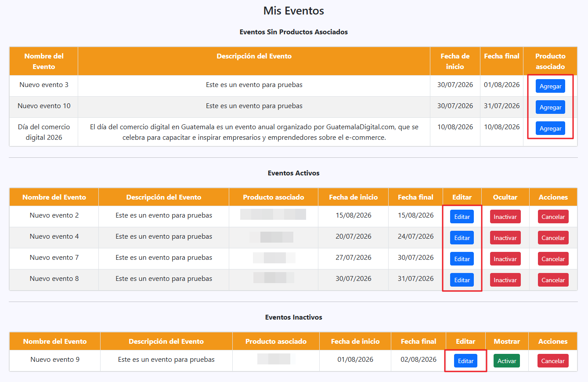Image resolution: width=588 pixels, height=382 pixels.
Task: Click Agregar for Nuevo evento 10
Action: pyautogui.click(x=550, y=107)
